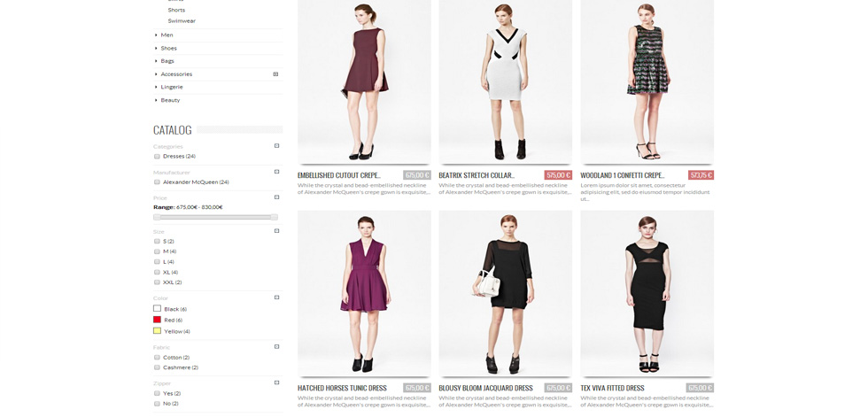Select the Yellow (4) color swatch

coord(158,331)
